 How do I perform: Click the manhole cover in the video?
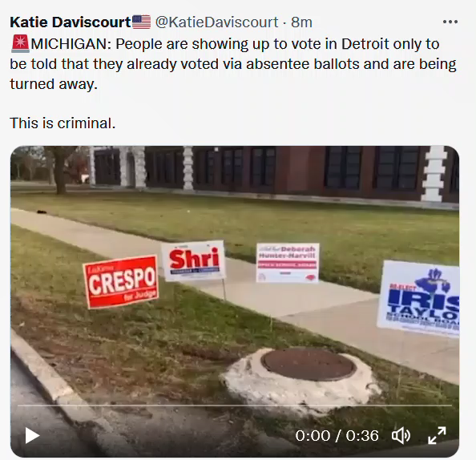coord(308,364)
